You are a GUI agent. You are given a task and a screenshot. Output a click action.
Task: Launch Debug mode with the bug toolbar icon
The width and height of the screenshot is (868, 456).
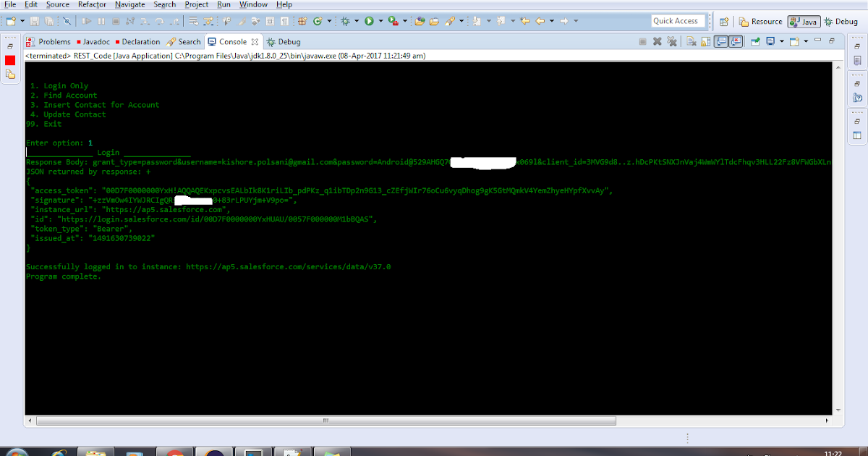[x=345, y=22]
